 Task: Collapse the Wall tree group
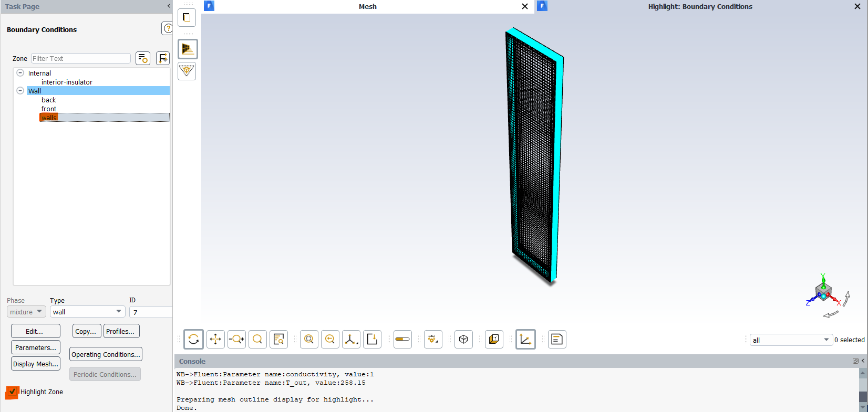click(x=20, y=91)
